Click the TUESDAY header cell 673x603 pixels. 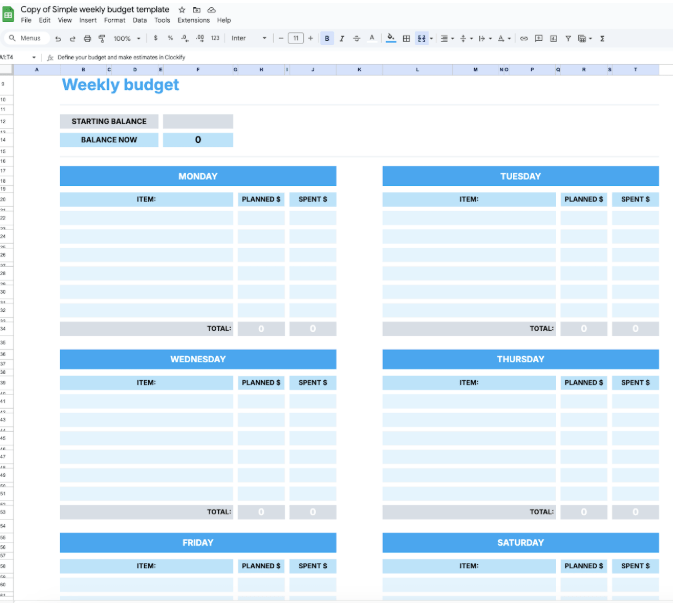click(521, 176)
